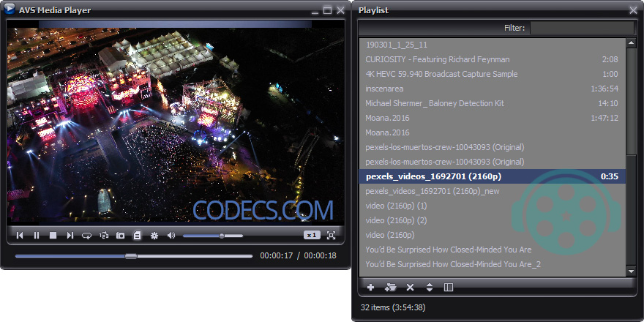644x322 pixels.
Task: Adjust the volume slider
Action: point(213,236)
